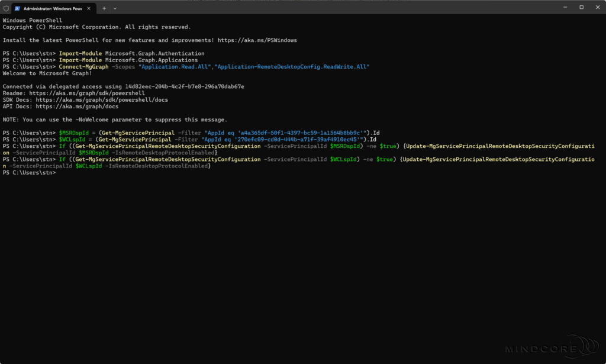This screenshot has width=606, height=364.
Task: Click the $WCLspId variable assignment
Action: 72,140
